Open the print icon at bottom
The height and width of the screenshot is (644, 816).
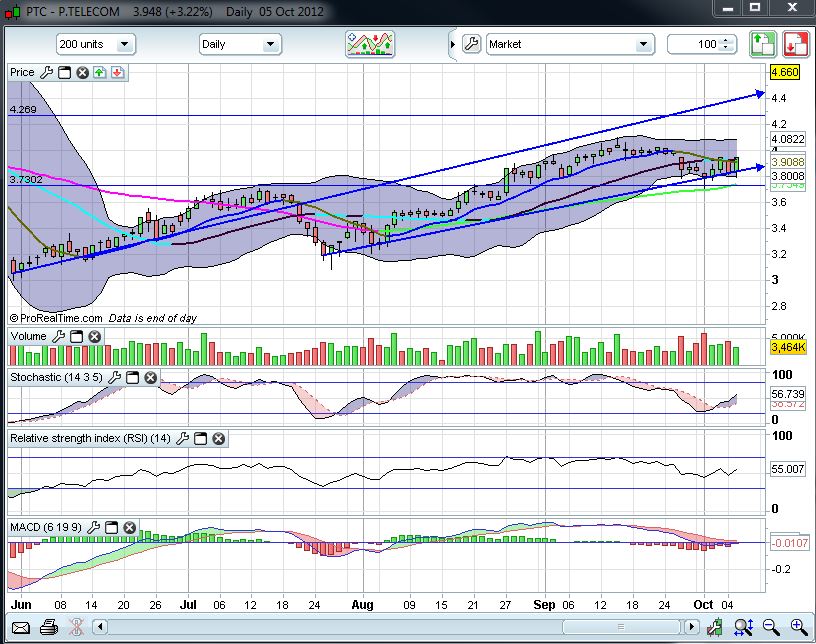48,627
